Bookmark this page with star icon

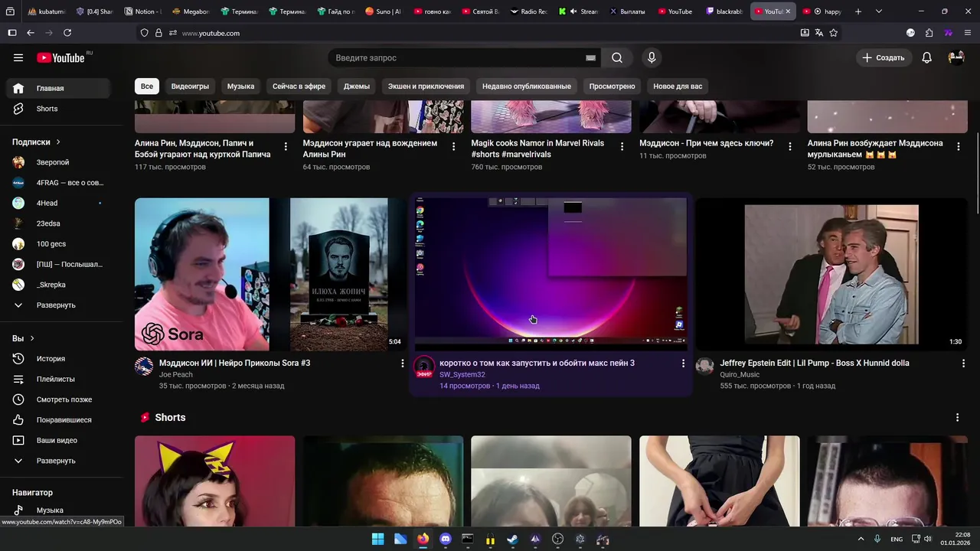point(834,33)
